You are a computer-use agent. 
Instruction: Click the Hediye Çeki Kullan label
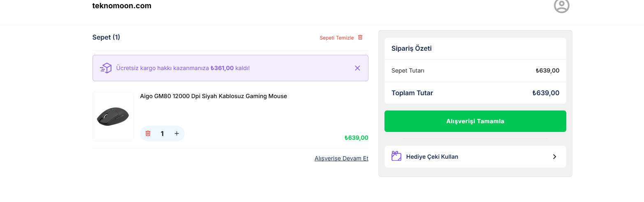coord(432,157)
